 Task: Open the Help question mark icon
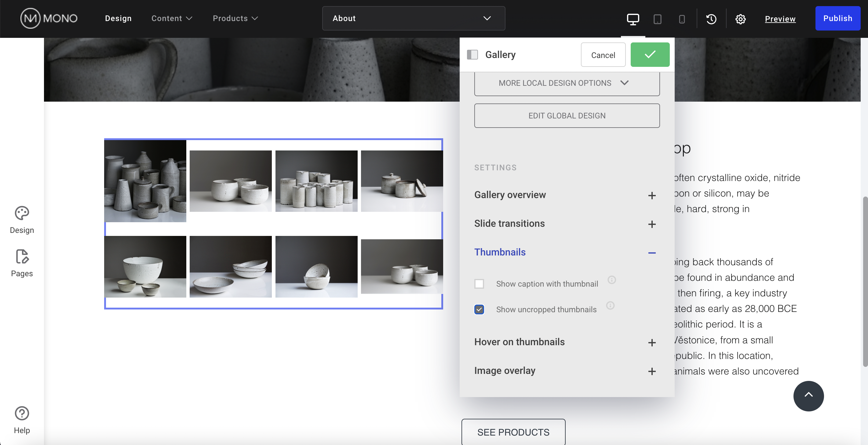coord(22,420)
